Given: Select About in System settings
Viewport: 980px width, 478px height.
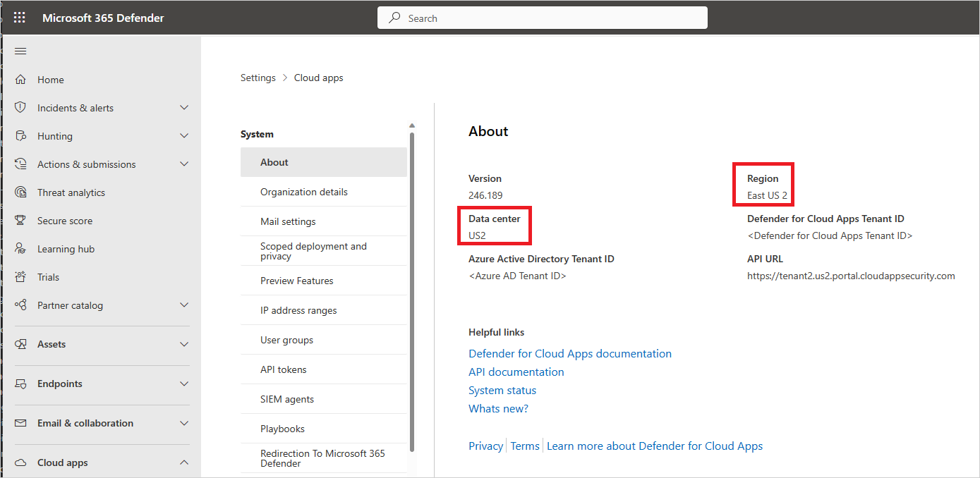Looking at the screenshot, I should [324, 162].
